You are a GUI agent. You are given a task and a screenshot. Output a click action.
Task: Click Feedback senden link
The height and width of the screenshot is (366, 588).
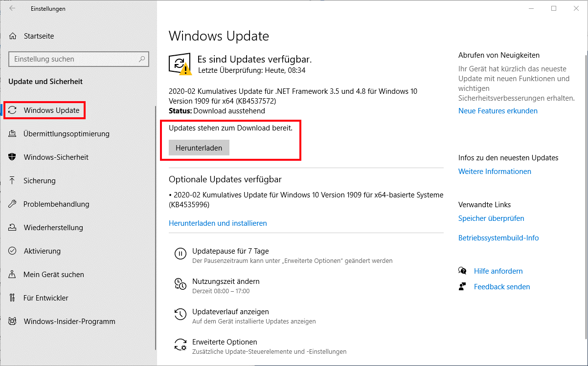click(x=502, y=287)
